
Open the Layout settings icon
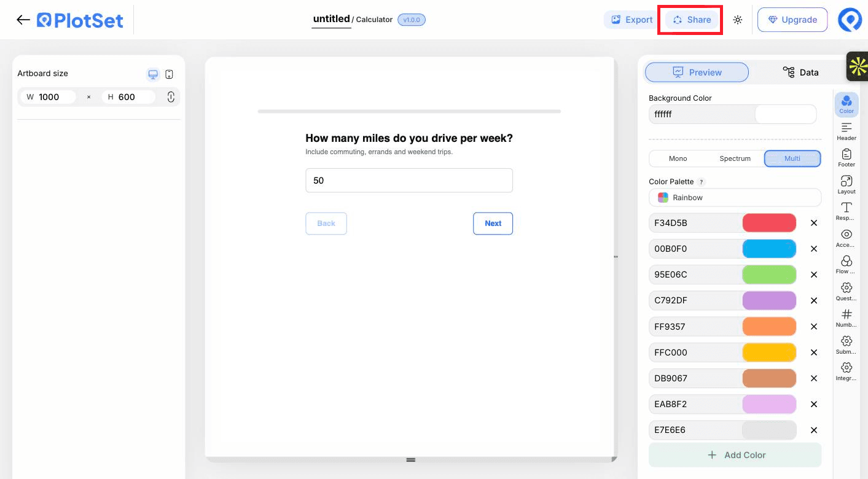pyautogui.click(x=846, y=185)
